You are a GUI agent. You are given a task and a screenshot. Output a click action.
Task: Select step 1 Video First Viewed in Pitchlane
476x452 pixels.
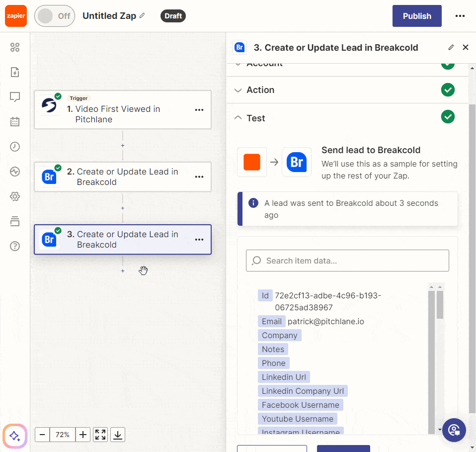(x=123, y=110)
